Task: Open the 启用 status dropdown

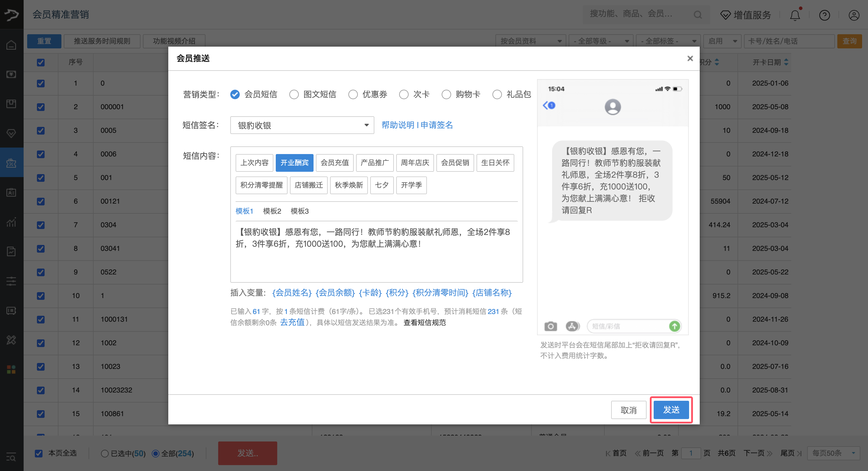Action: pyautogui.click(x=722, y=41)
